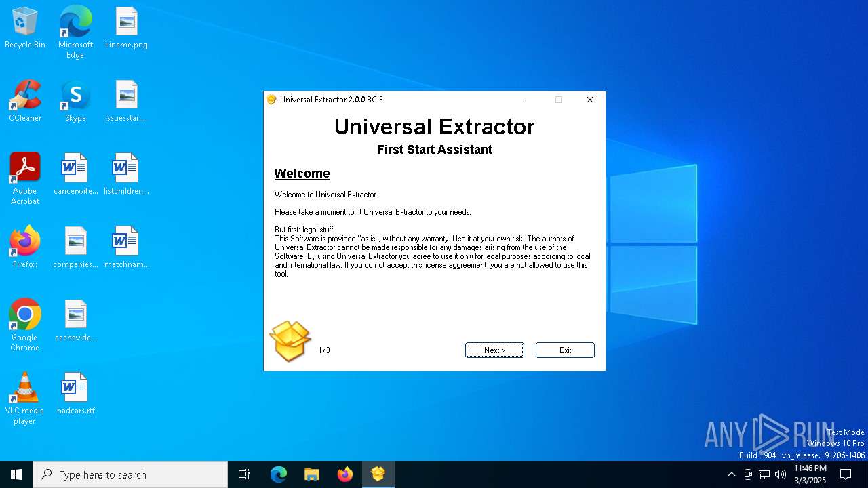
Task: Select the listchildren Word document icon
Action: (x=126, y=174)
